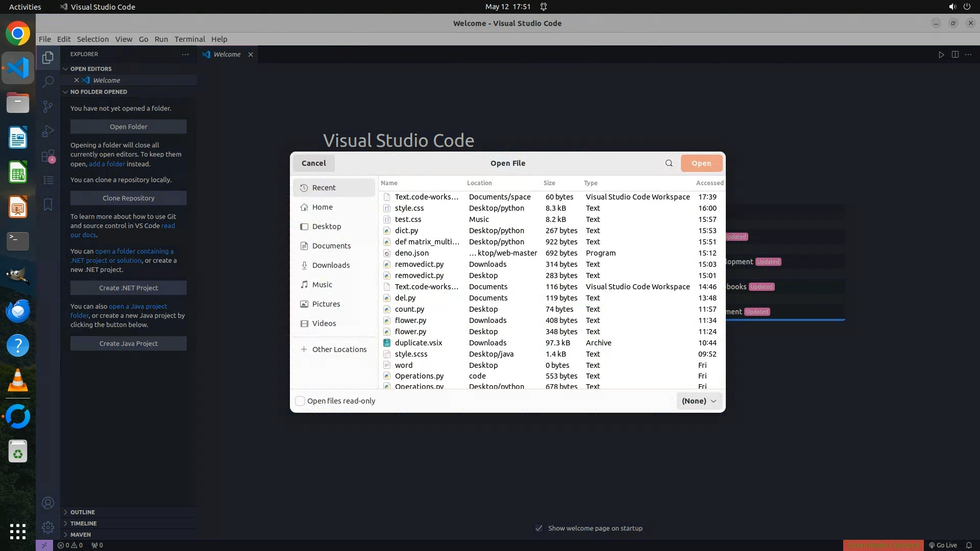Expand the OUTLINE section
This screenshot has height=551, width=980.
(x=82, y=512)
